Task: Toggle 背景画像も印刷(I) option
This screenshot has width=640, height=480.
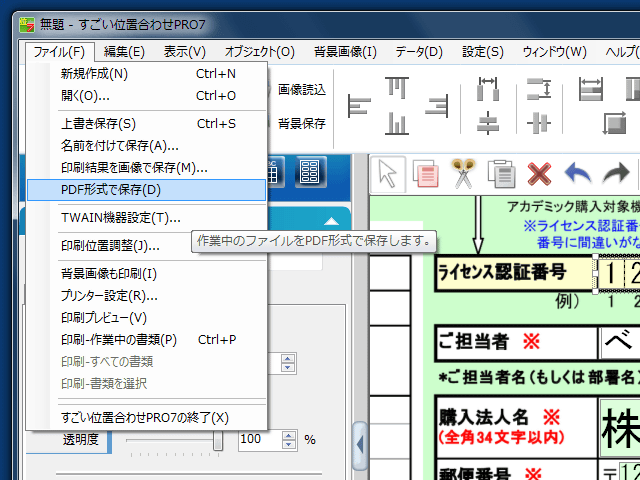Action: [x=147, y=274]
